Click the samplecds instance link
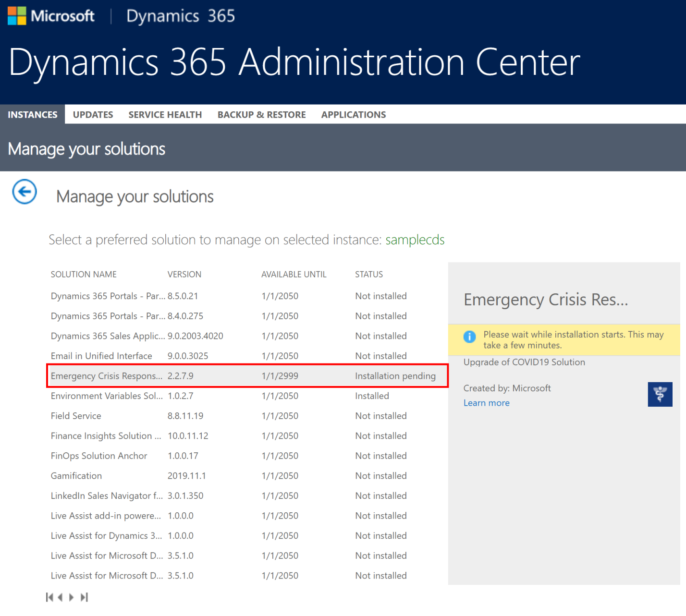This screenshot has width=686, height=616. click(415, 240)
